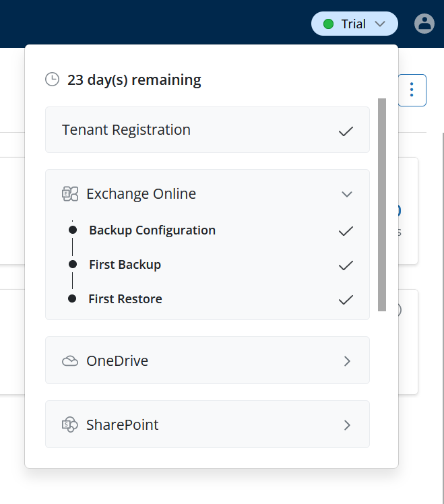Click the SharePoint service icon
Image resolution: width=444 pixels, height=504 pixels.
pyautogui.click(x=70, y=424)
